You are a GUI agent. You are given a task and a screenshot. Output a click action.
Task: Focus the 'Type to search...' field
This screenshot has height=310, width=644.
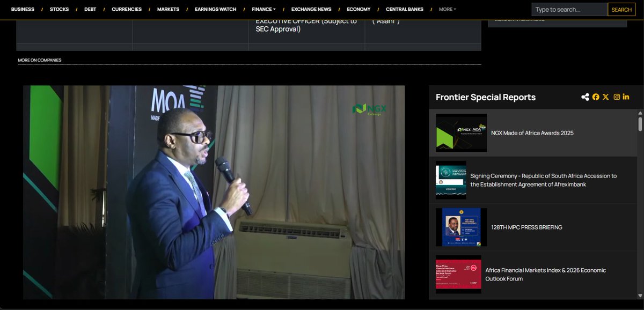point(569,10)
